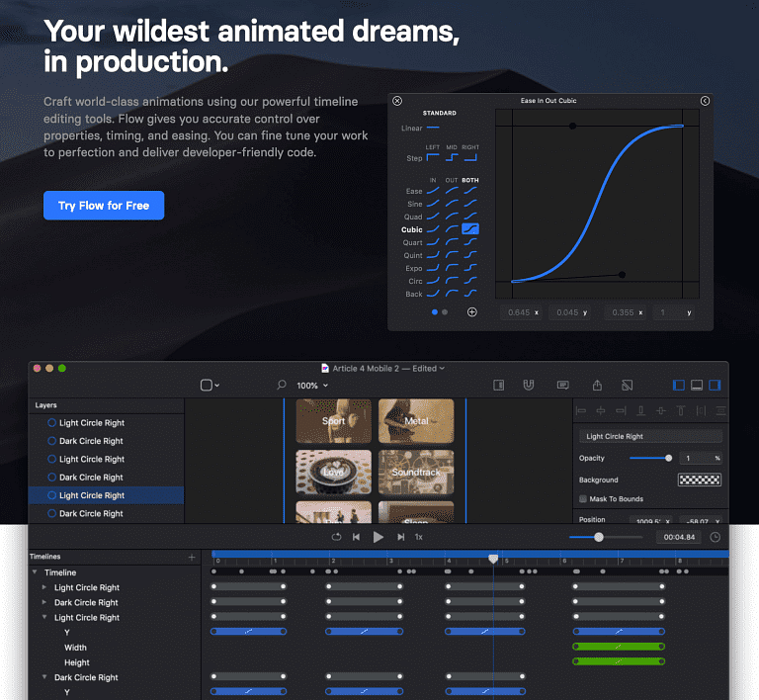Click the align top edges icon
759x700 pixels.
[x=681, y=411]
